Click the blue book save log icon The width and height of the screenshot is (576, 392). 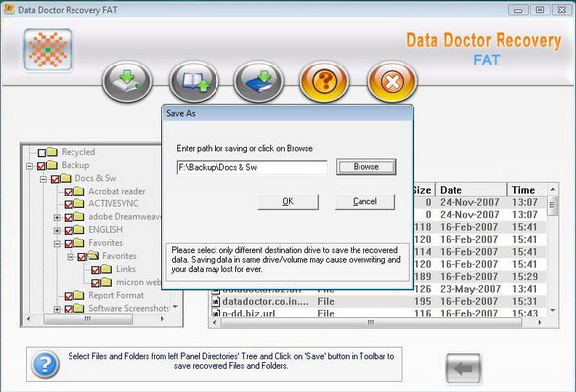[x=258, y=81]
